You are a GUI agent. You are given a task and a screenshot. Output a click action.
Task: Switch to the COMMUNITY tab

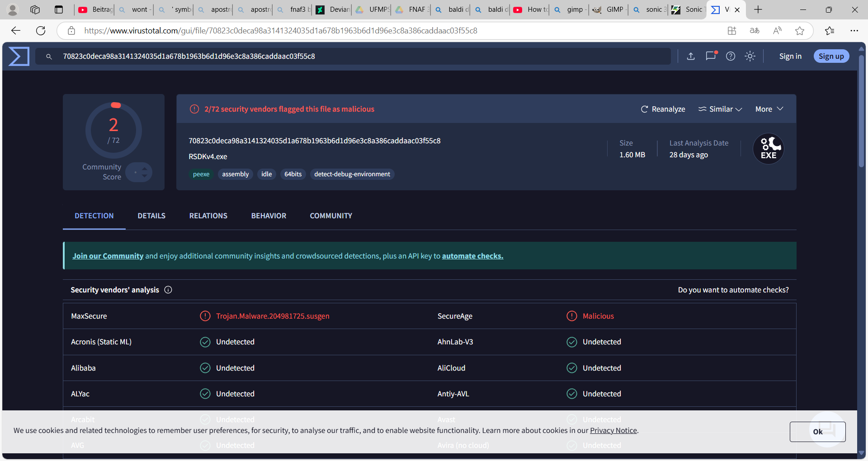pyautogui.click(x=331, y=216)
